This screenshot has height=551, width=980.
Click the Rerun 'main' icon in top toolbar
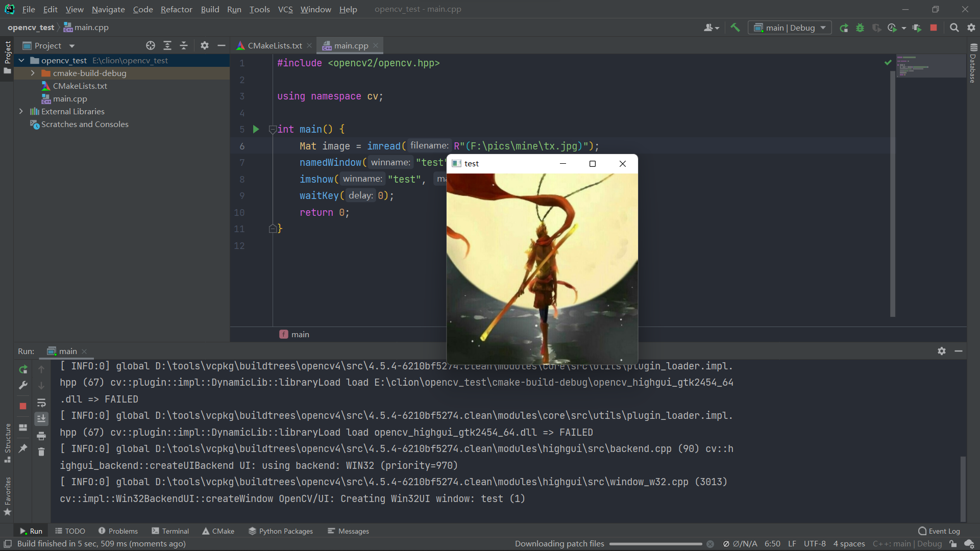tap(844, 28)
